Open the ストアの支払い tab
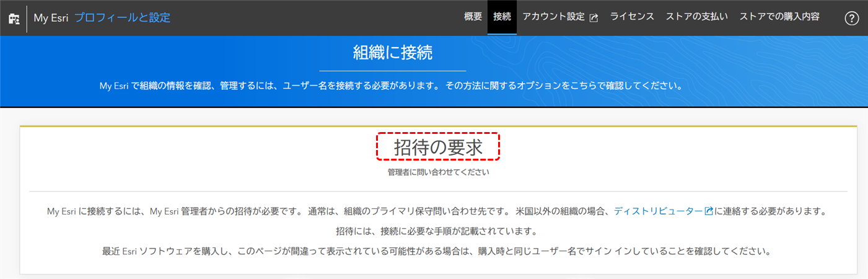 click(x=697, y=17)
